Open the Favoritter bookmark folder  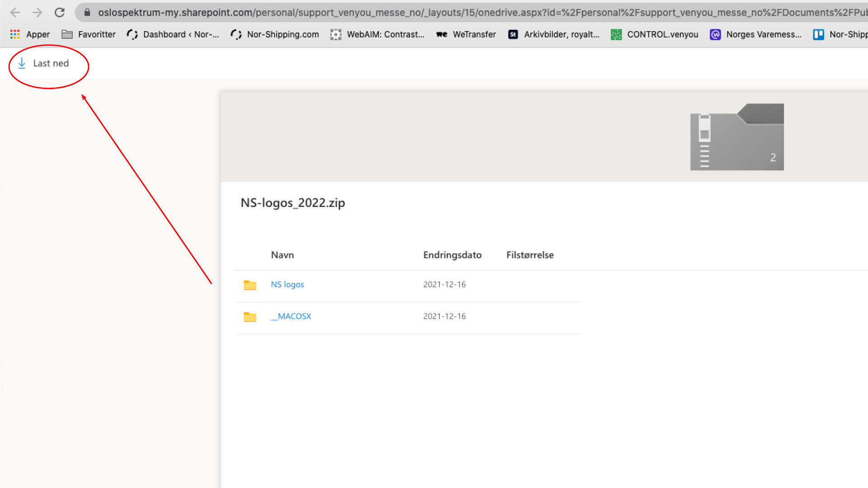click(89, 34)
